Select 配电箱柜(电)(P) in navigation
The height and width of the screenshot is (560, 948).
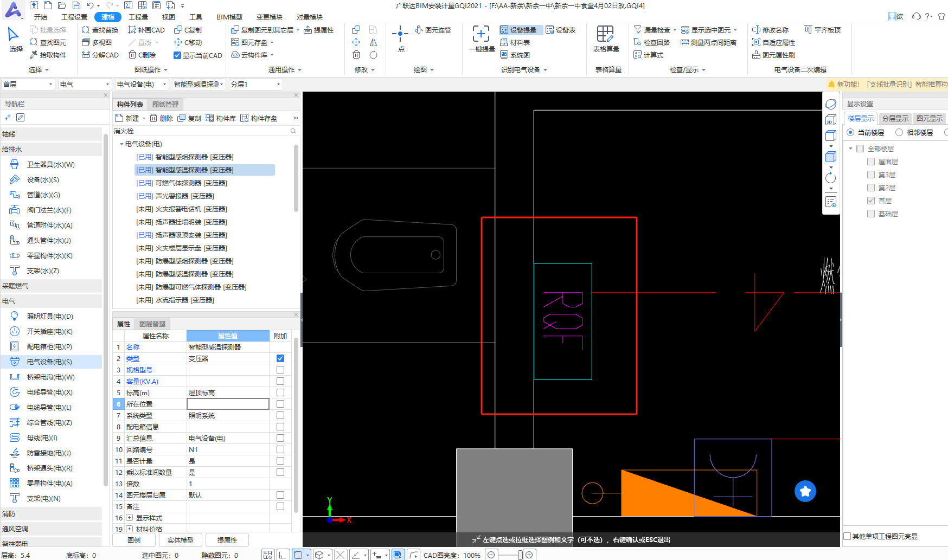[51, 346]
